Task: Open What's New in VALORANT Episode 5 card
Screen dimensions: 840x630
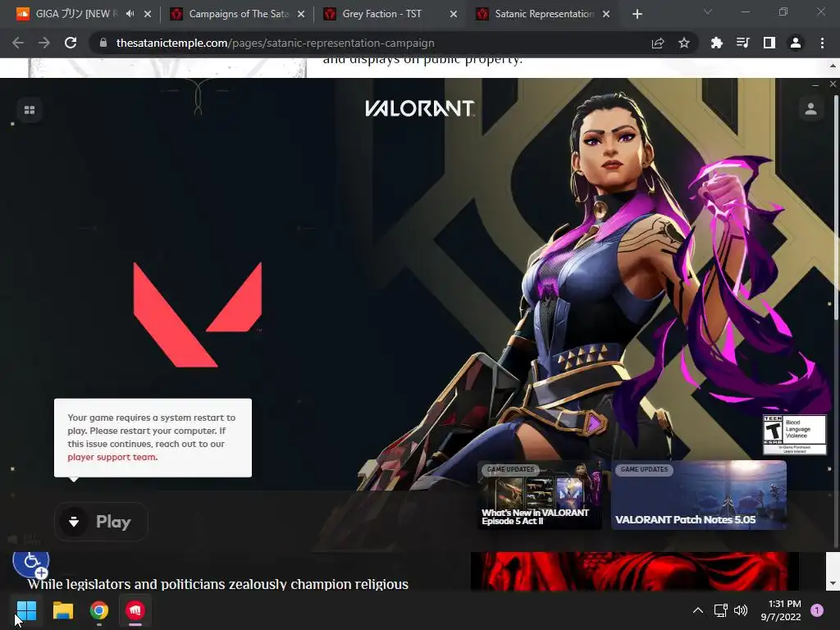Action: pyautogui.click(x=540, y=495)
